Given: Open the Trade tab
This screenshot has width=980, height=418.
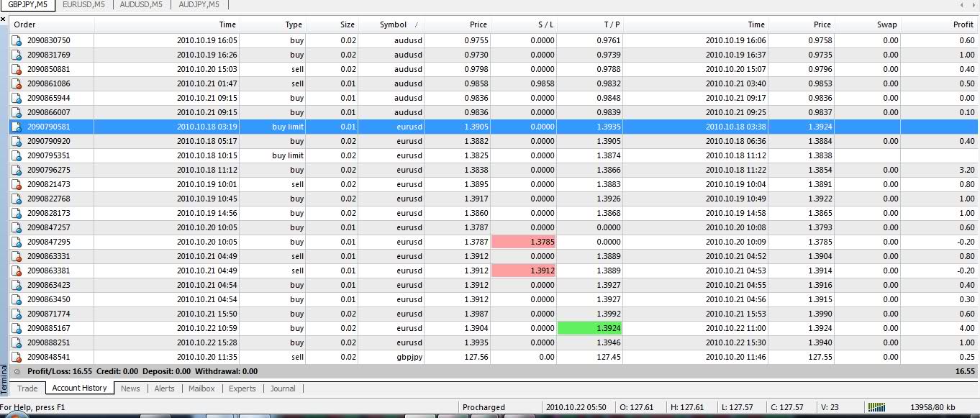Looking at the screenshot, I should tap(27, 389).
